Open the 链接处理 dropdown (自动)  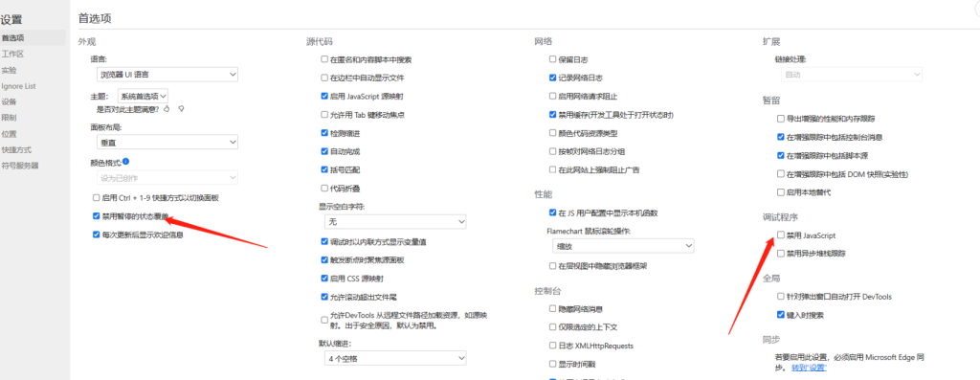tap(852, 75)
